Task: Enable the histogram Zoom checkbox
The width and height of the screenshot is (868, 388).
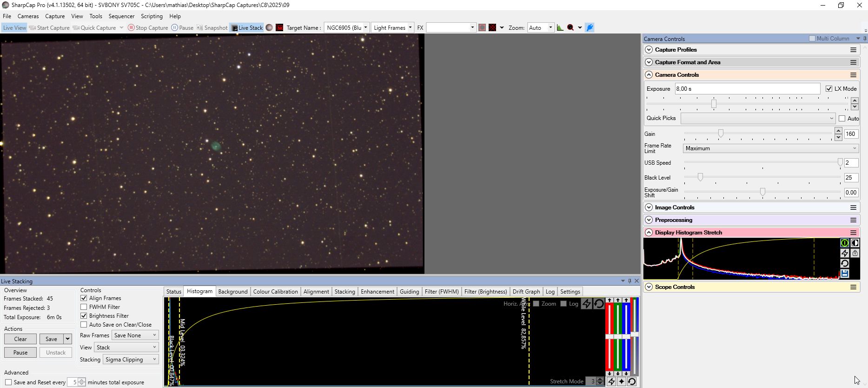Action: click(x=536, y=304)
